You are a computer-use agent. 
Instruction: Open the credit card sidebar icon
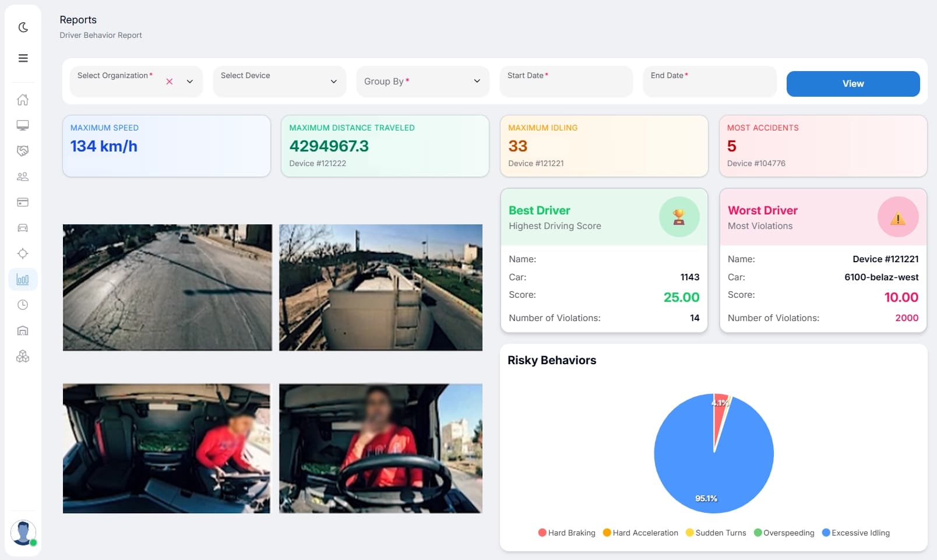click(23, 202)
